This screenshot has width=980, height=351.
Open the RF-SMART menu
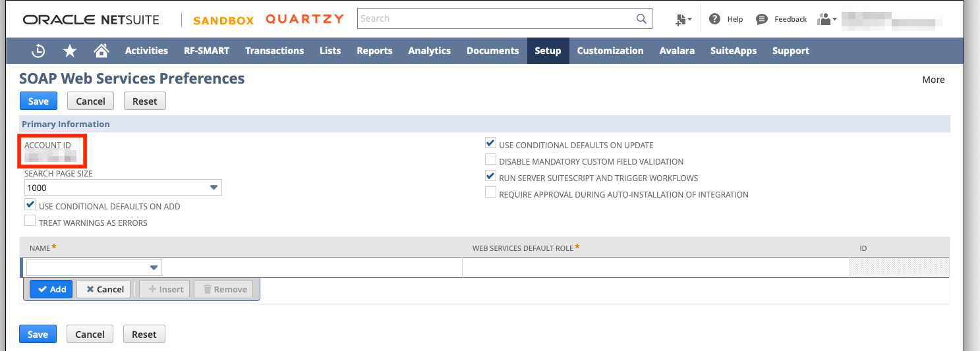click(x=206, y=51)
